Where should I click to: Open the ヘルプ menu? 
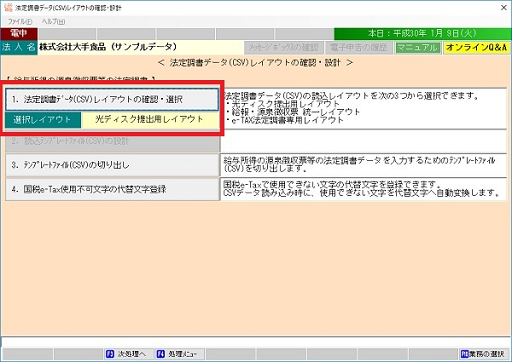[x=53, y=22]
